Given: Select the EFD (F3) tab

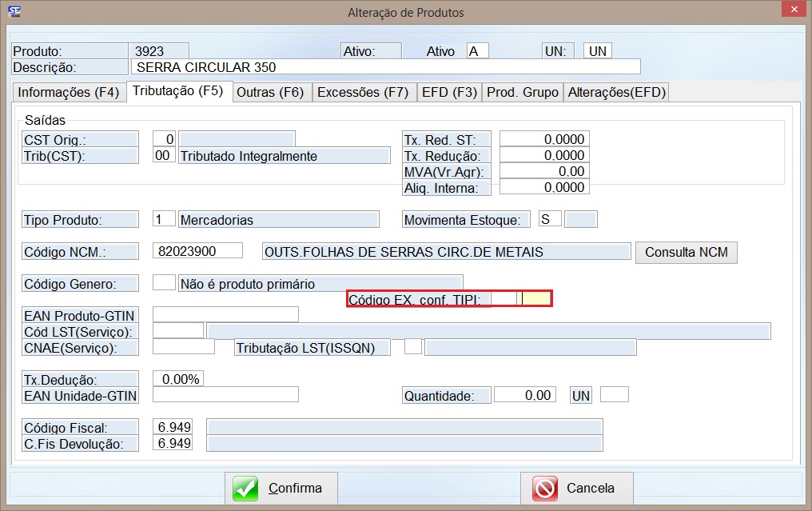Looking at the screenshot, I should tap(449, 92).
